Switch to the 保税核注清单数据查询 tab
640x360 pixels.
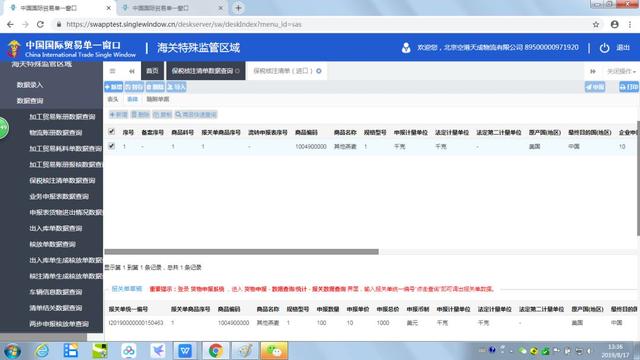(206, 71)
